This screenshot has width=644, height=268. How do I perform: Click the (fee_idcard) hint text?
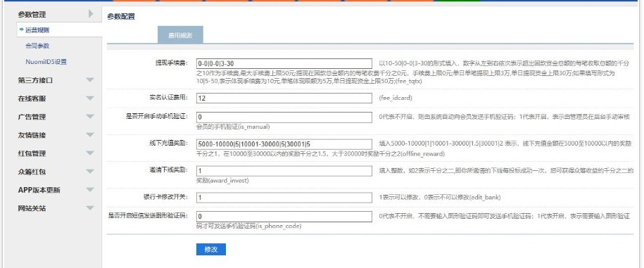(x=395, y=98)
